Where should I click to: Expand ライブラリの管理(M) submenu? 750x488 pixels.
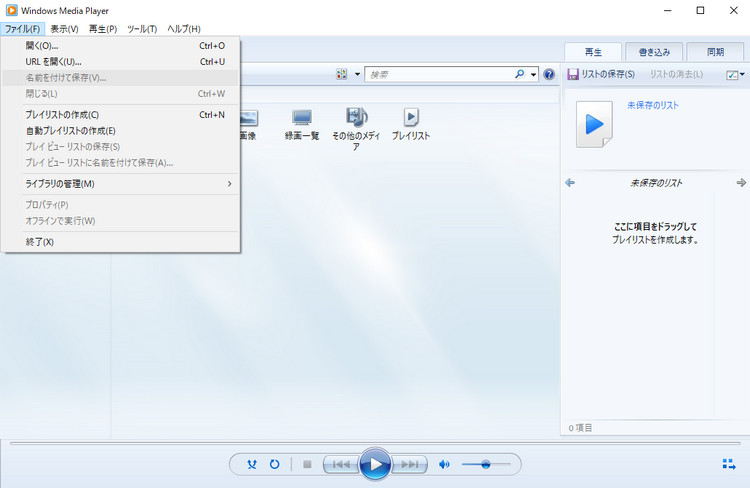point(120,184)
